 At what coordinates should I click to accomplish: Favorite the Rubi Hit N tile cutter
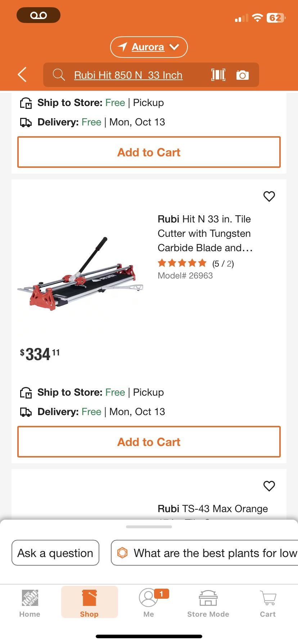269,196
